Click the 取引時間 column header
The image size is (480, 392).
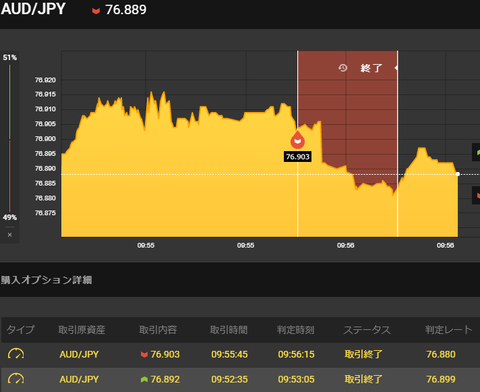(229, 330)
